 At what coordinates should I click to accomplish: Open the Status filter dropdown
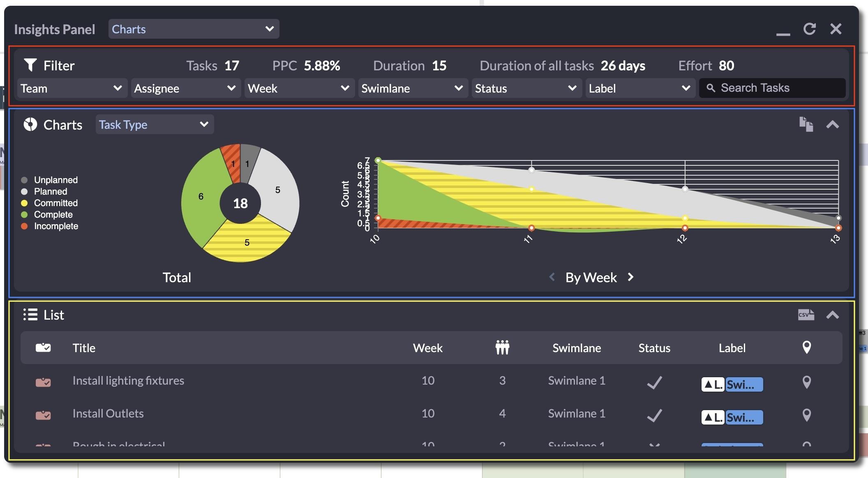pos(526,88)
